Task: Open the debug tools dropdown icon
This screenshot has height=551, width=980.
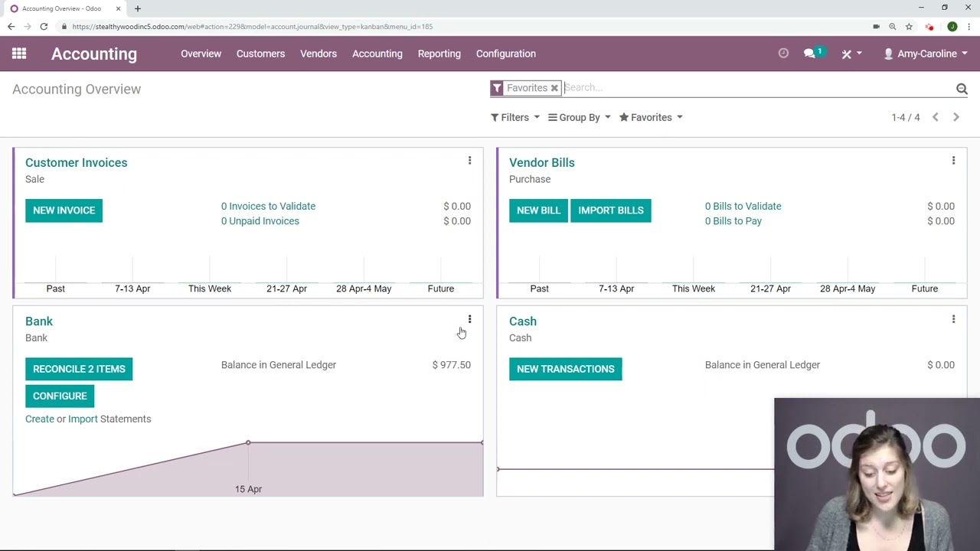Action: (x=851, y=54)
